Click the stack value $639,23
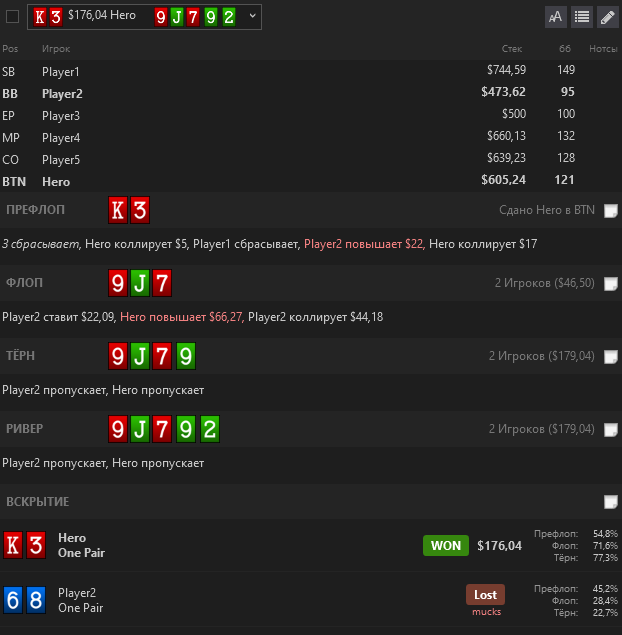This screenshot has height=635, width=622. click(506, 158)
